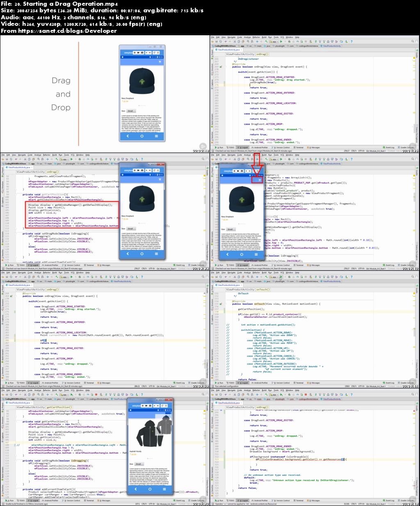Open Terminal tab in 00:01:36 frame
Image resolution: width=420 pixels, height=506 pixels.
coord(299,147)
